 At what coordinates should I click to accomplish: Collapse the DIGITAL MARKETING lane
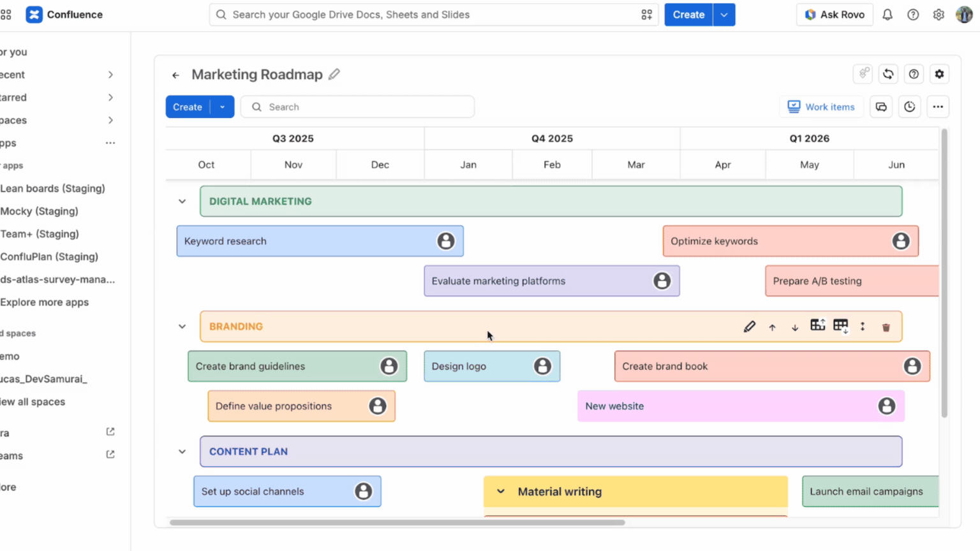click(x=182, y=202)
